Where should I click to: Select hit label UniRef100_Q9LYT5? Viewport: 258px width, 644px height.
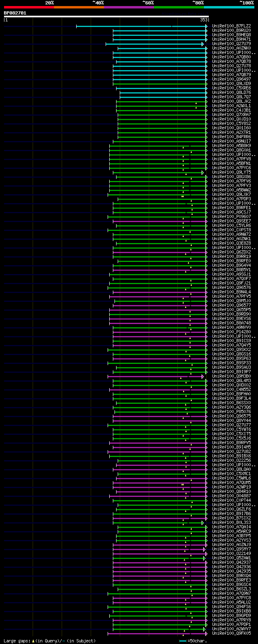click(x=231, y=172)
